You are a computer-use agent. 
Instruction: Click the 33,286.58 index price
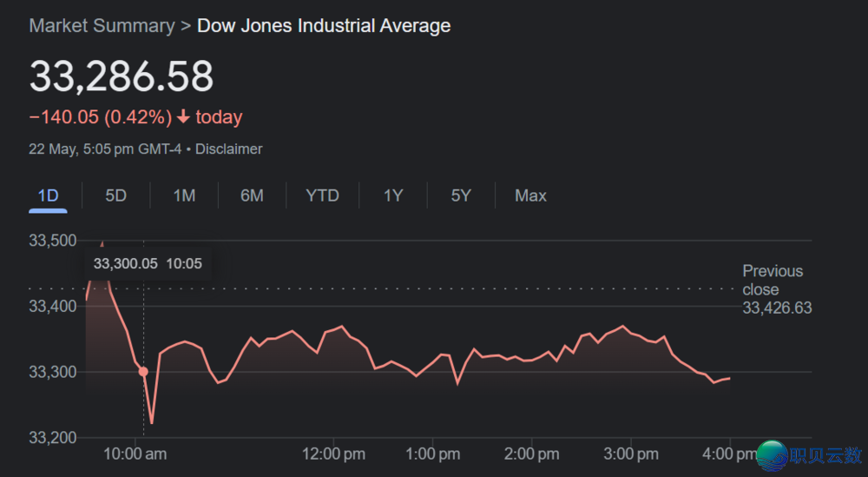tap(122, 76)
